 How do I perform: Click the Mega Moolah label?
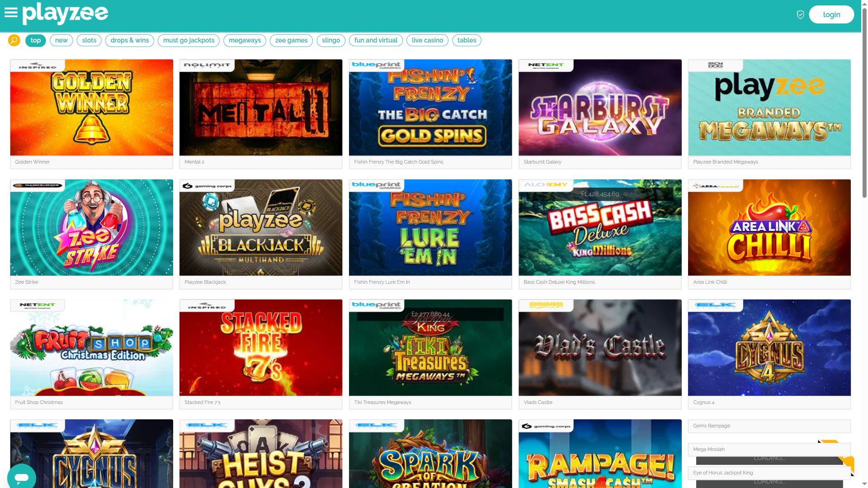point(709,449)
